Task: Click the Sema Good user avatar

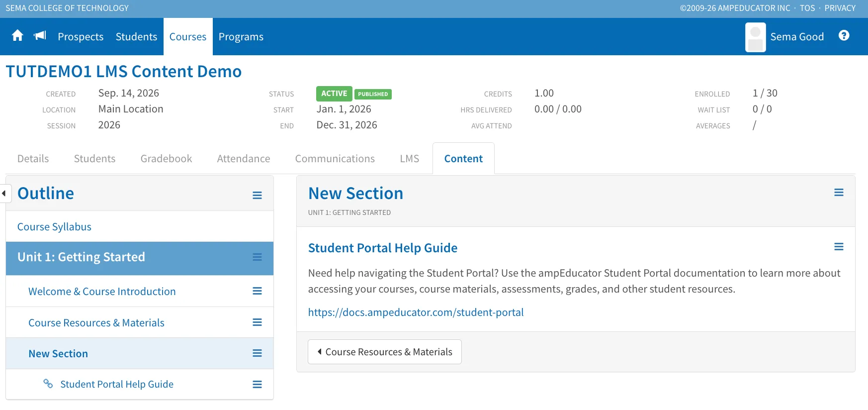Action: click(755, 37)
